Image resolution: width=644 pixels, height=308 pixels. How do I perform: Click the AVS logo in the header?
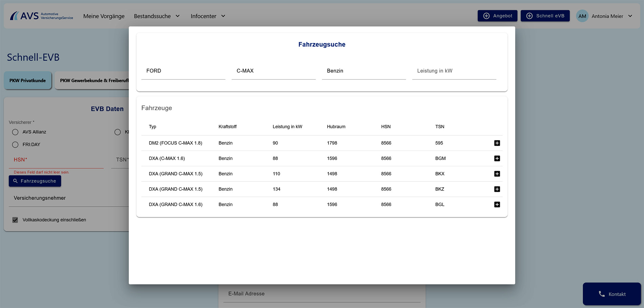coord(41,16)
